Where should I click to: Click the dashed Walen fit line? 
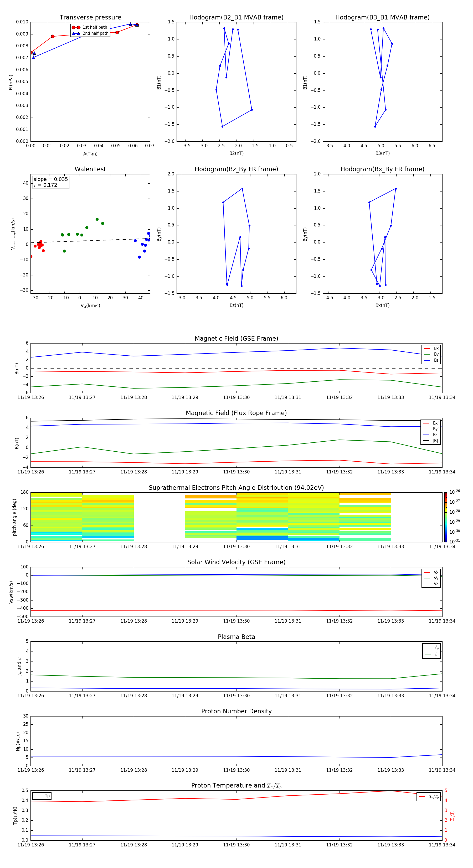pyautogui.click(x=90, y=240)
